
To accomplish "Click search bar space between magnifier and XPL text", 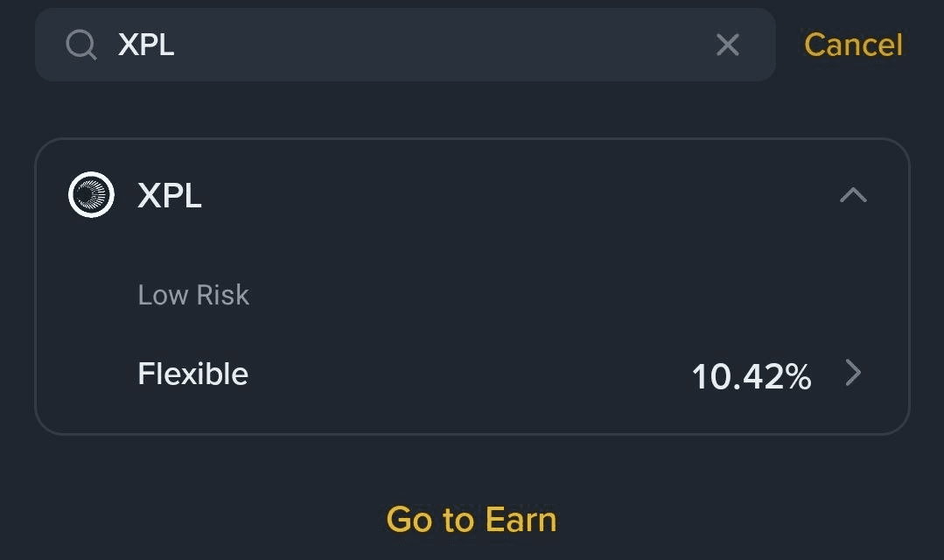I will tap(108, 45).
